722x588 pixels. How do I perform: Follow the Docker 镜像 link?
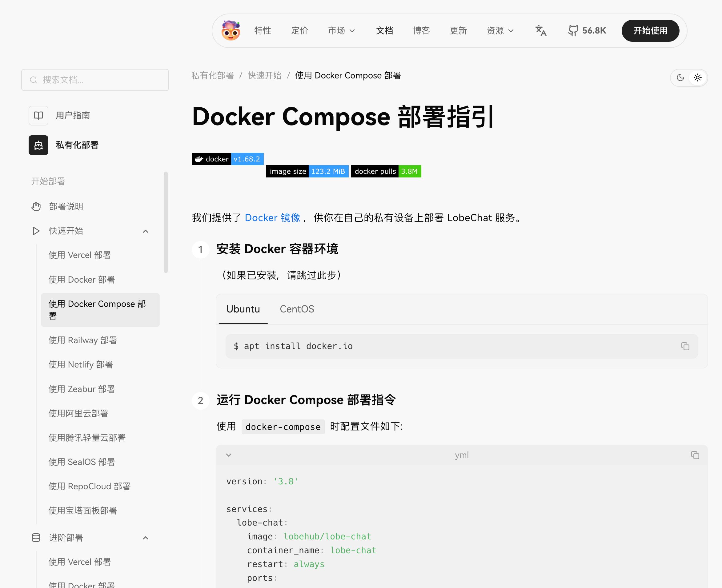click(x=273, y=217)
